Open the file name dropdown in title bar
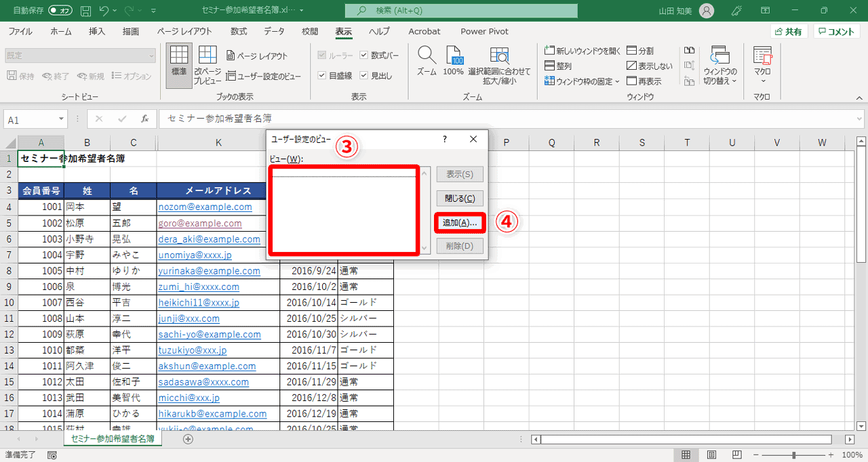The height and width of the screenshot is (462, 868). [x=300, y=11]
